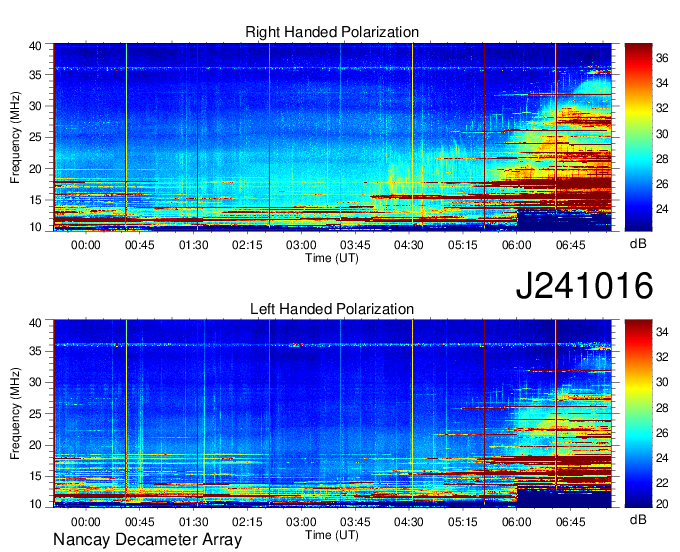Click the 03:00 time tick under Left Handed plot

[x=301, y=522]
